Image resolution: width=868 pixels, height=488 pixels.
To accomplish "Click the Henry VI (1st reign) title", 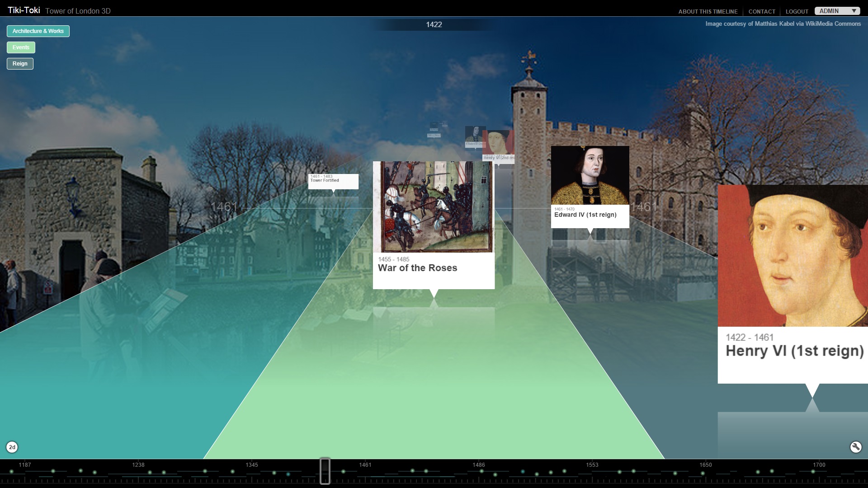I will pos(794,351).
